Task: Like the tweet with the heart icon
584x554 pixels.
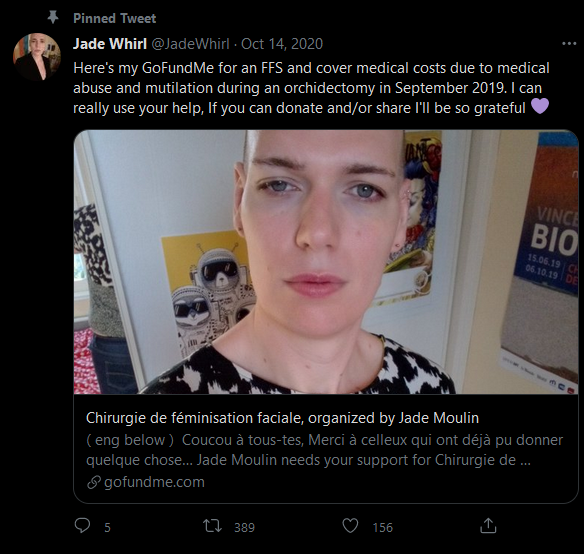Action: coord(350,526)
